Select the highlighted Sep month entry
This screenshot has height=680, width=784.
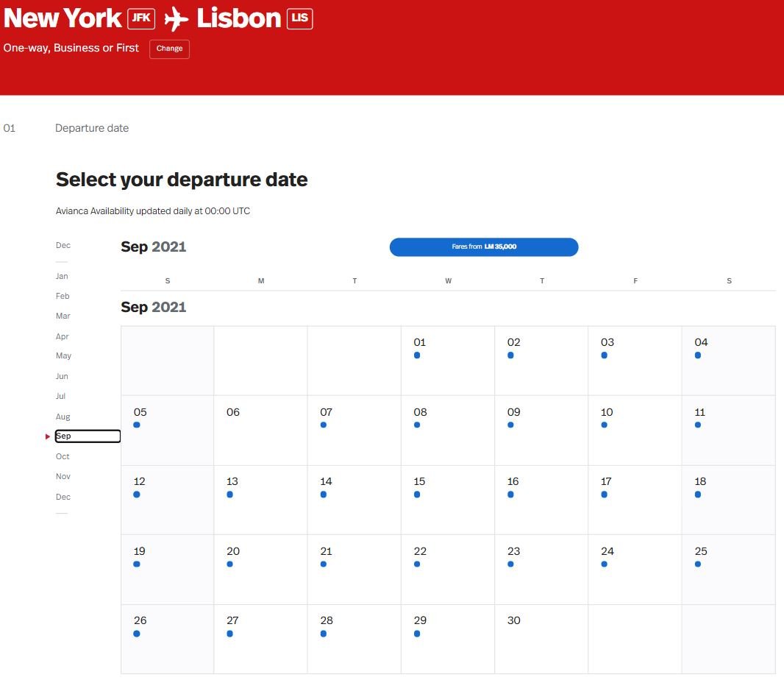coord(88,436)
